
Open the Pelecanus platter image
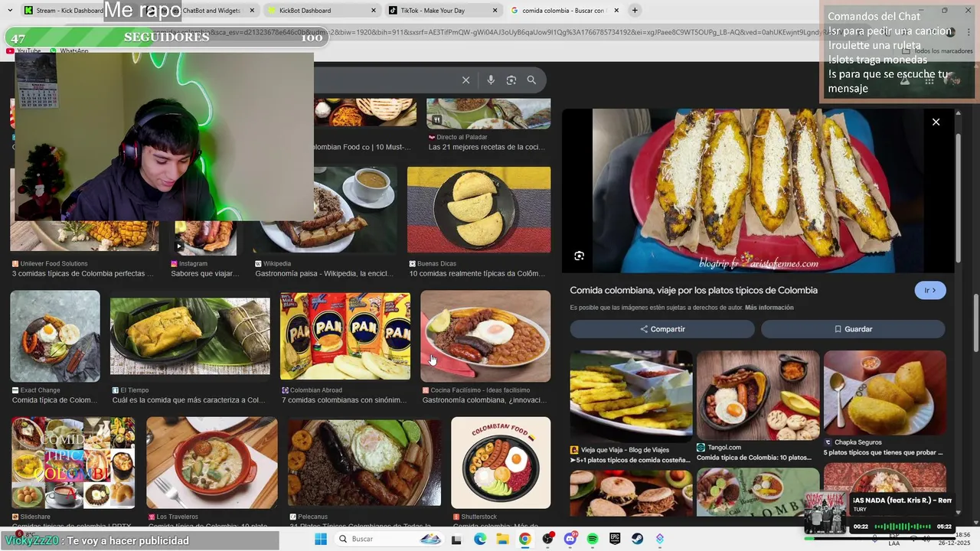coord(364,462)
